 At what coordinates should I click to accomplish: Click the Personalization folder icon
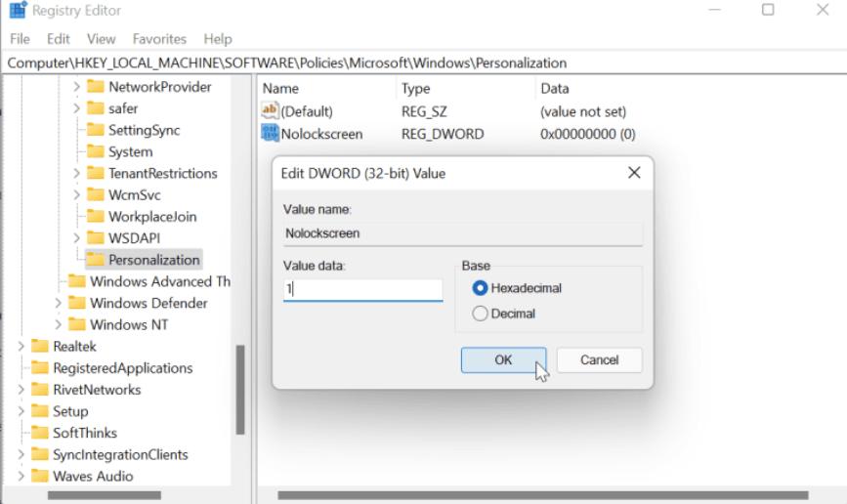pyautogui.click(x=95, y=260)
